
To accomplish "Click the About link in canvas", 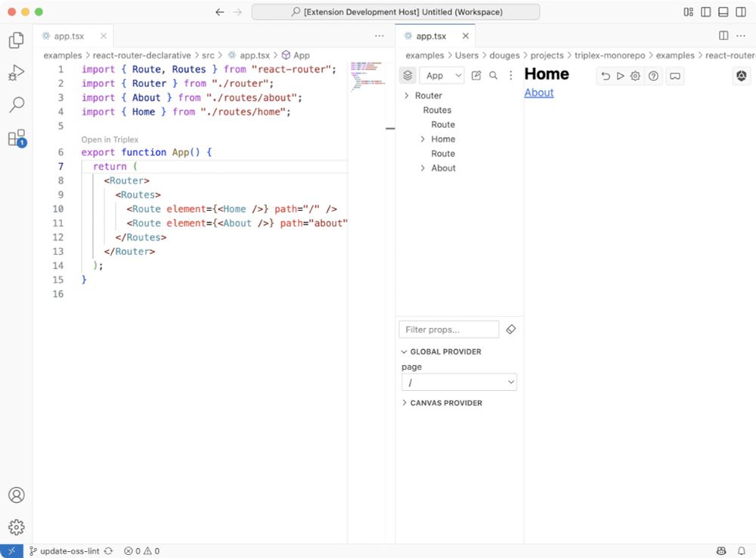I will pos(538,92).
